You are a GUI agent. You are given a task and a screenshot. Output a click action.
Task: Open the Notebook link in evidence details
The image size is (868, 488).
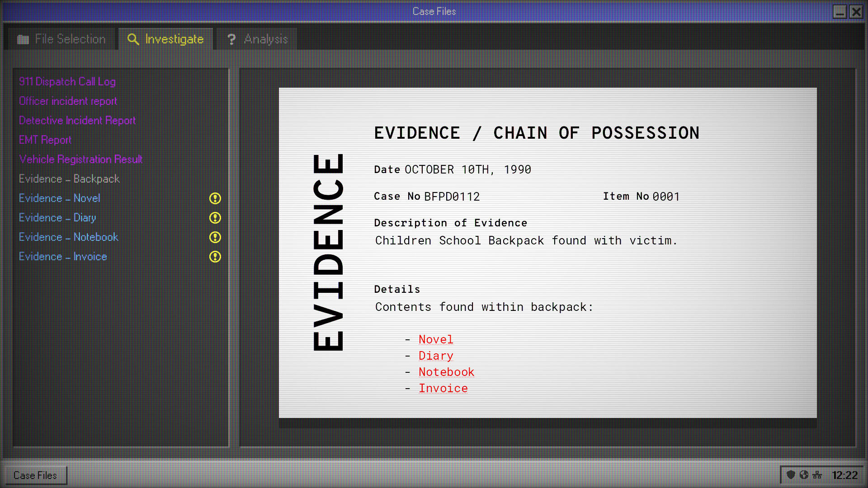[x=446, y=372]
